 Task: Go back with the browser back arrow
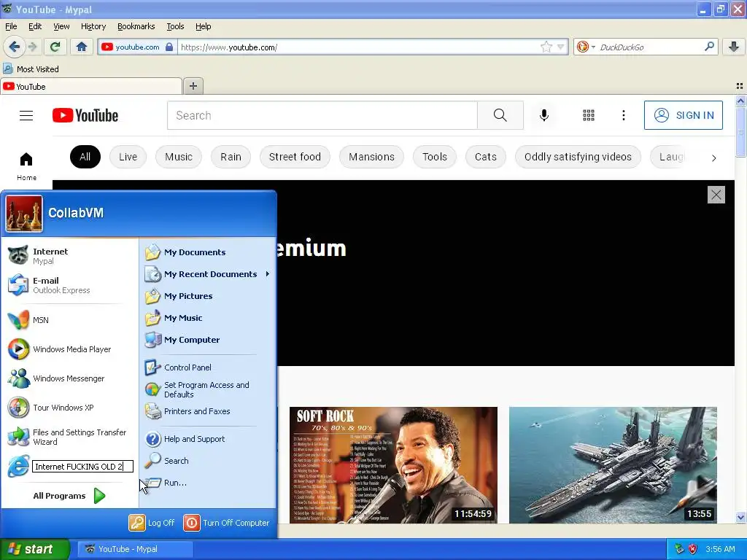tap(14, 47)
